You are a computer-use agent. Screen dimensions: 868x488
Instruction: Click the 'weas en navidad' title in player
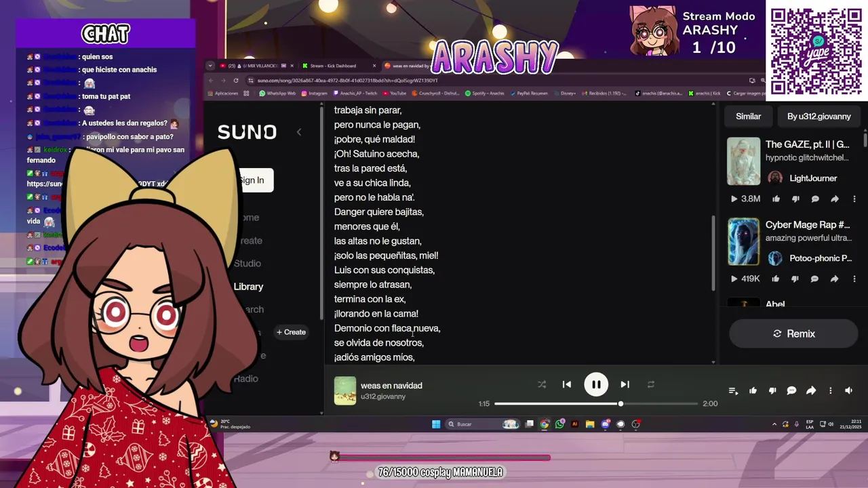(391, 386)
